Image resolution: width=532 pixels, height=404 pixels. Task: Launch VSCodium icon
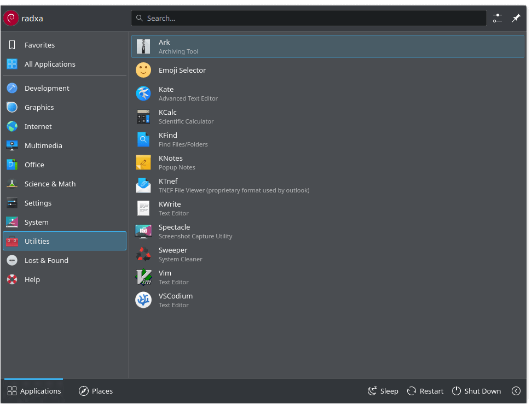(143, 300)
